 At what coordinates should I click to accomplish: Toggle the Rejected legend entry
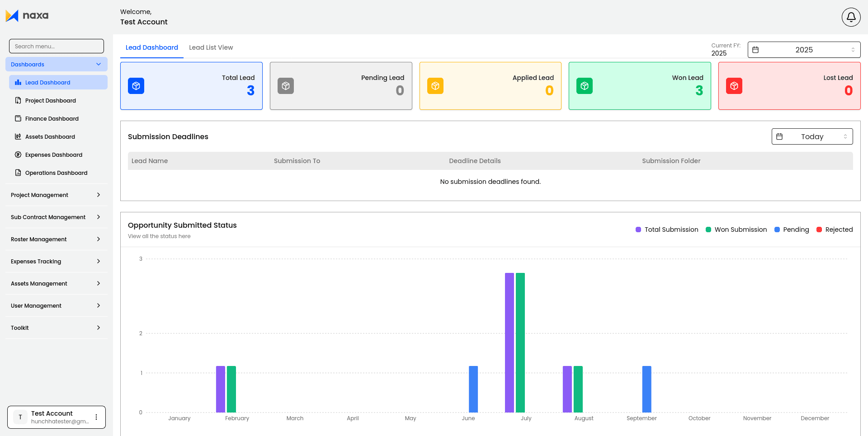click(835, 230)
